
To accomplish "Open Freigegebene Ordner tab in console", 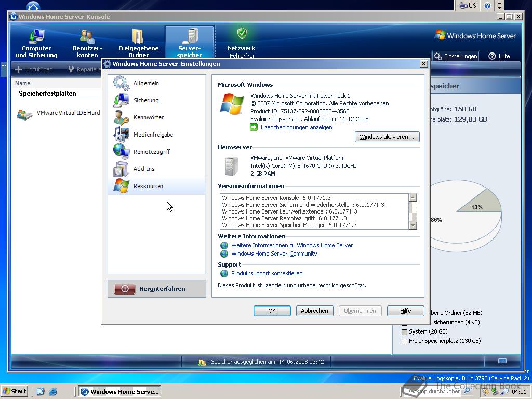I will 138,43.
